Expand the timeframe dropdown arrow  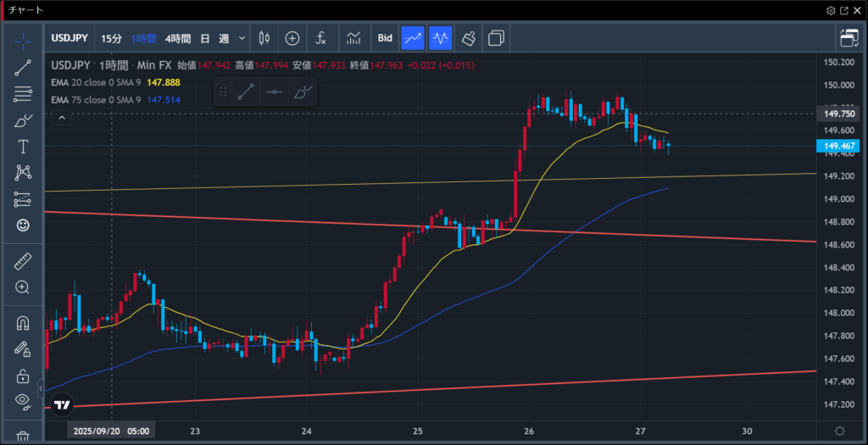tap(242, 38)
